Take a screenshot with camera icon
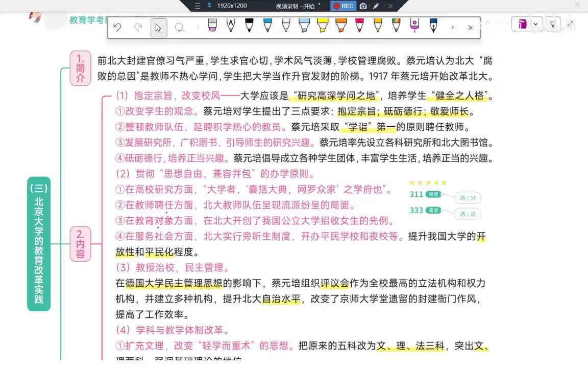 (363, 6)
